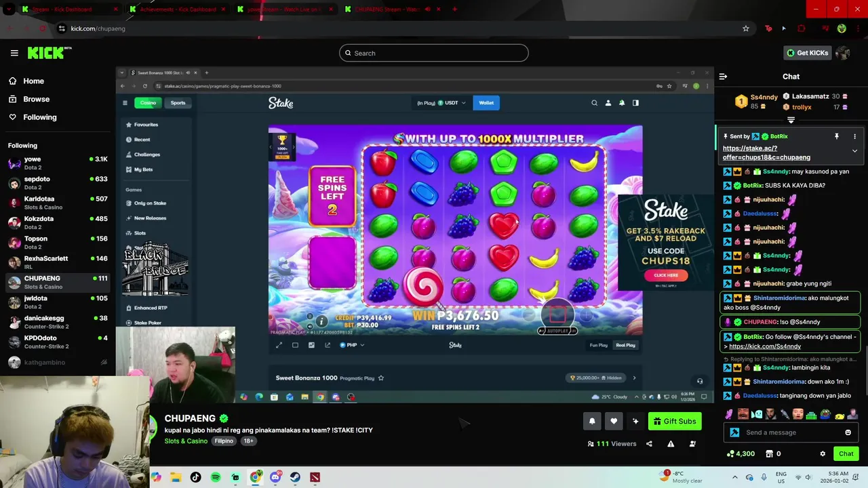Toggle follow heart for CHUPAENG
This screenshot has height=488, width=868.
point(614,421)
